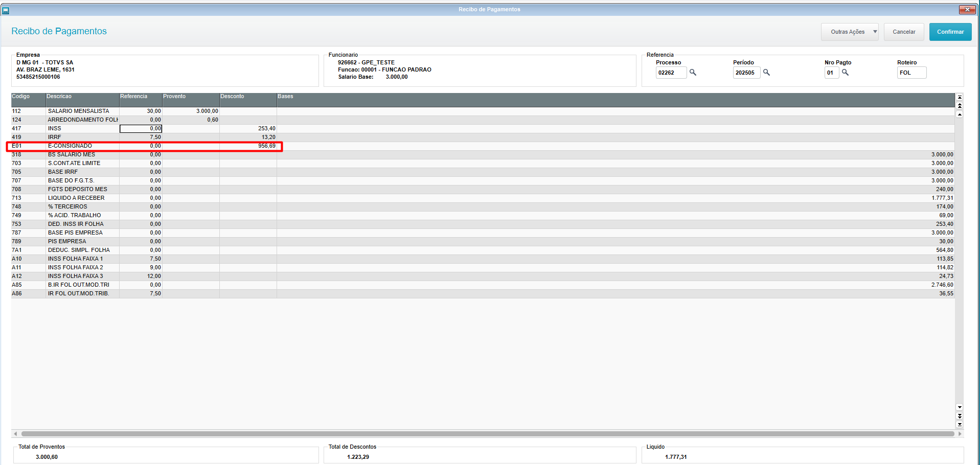This screenshot has height=465, width=980.
Task: Click the base value 2.746,60
Action: (x=942, y=285)
